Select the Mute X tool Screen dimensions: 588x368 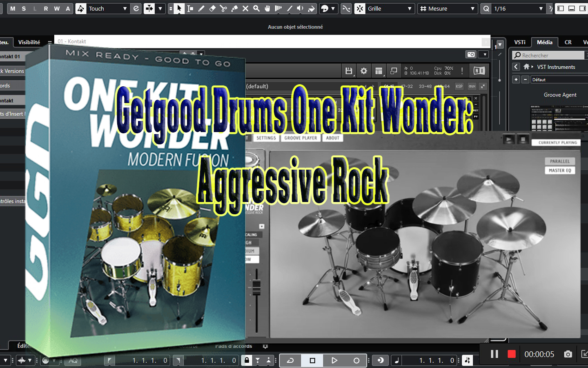pos(245,9)
